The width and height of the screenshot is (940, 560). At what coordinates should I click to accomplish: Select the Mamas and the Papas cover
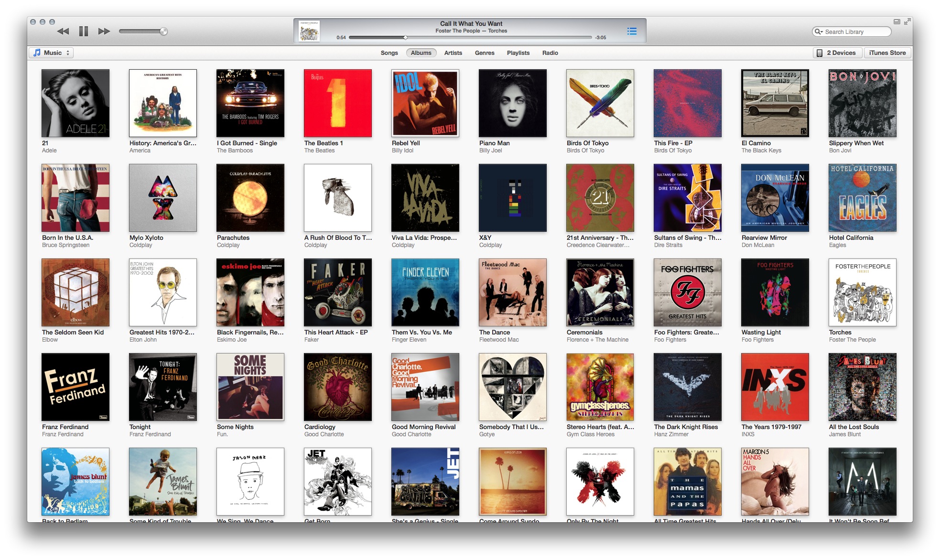click(x=688, y=482)
